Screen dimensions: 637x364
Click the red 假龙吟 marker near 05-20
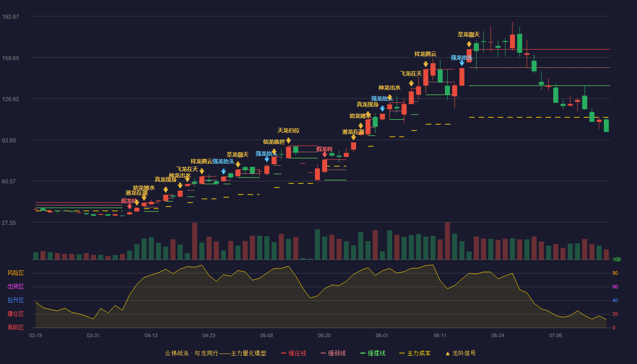point(324,149)
